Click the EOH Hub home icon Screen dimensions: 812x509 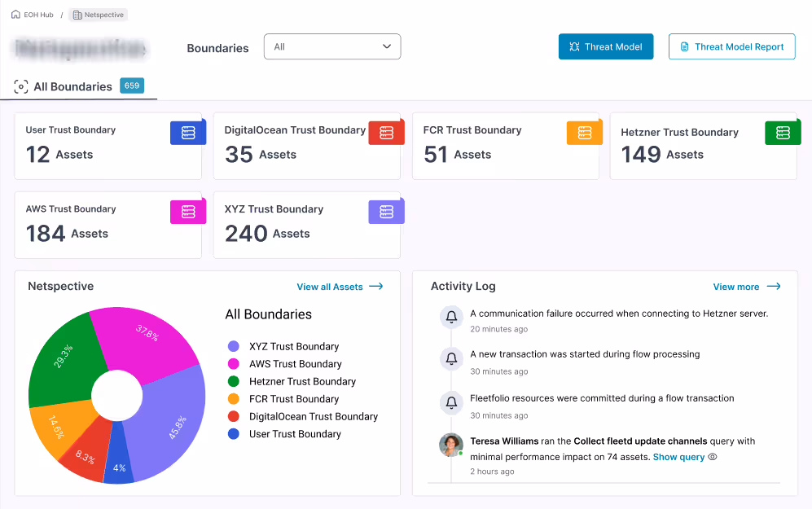click(15, 15)
